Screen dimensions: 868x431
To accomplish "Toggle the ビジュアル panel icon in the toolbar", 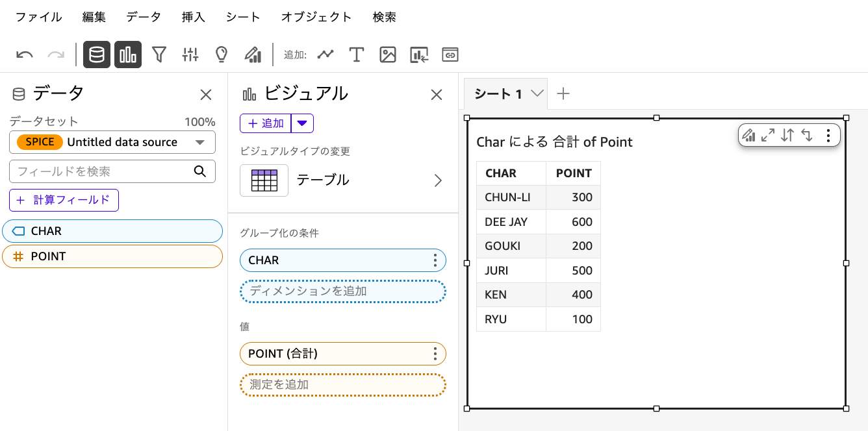I will (127, 55).
